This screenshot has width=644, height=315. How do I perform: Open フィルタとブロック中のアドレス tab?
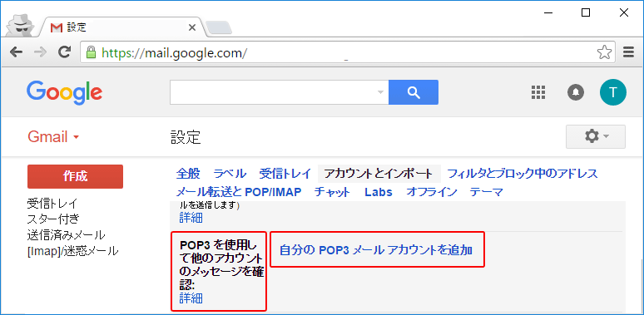click(522, 174)
